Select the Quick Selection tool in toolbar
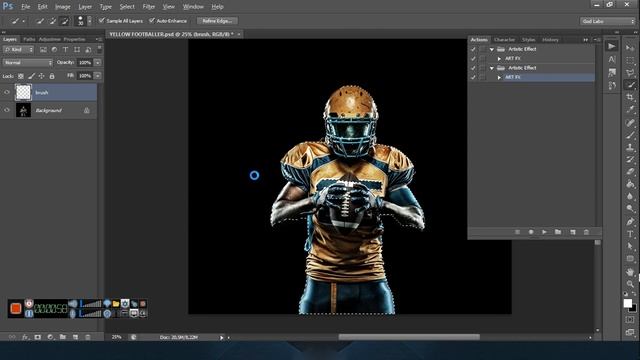Image resolution: width=640 pixels, height=360 pixels. pyautogui.click(x=630, y=85)
